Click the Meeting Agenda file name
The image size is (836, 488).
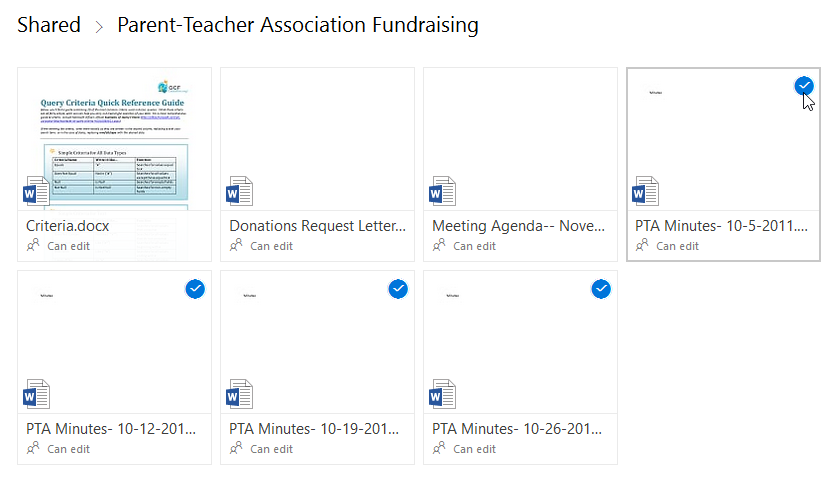[519, 226]
